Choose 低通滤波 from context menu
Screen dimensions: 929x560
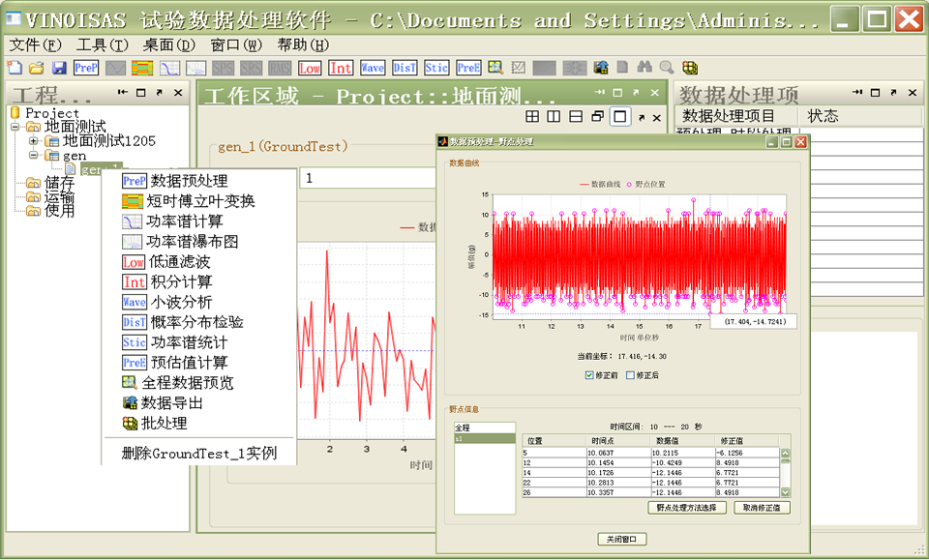coord(198,262)
